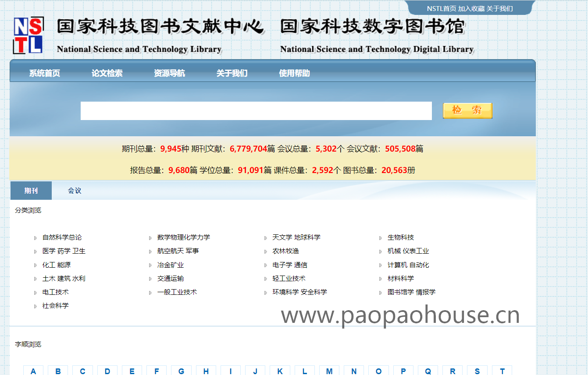
Task: Browse the 计算机 自动化 category
Action: 408,265
